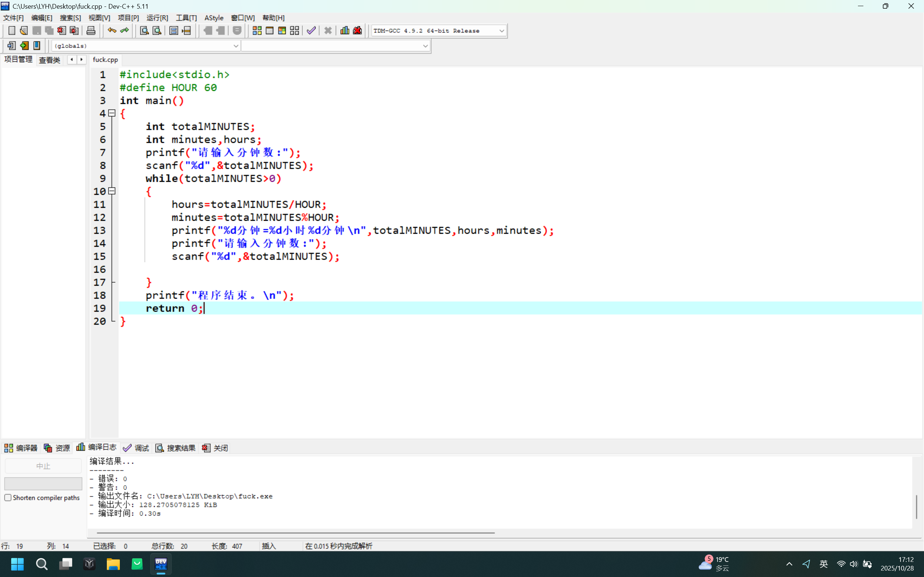
Task: Open the Profile analysis bar chart icon
Action: pyautogui.click(x=344, y=31)
